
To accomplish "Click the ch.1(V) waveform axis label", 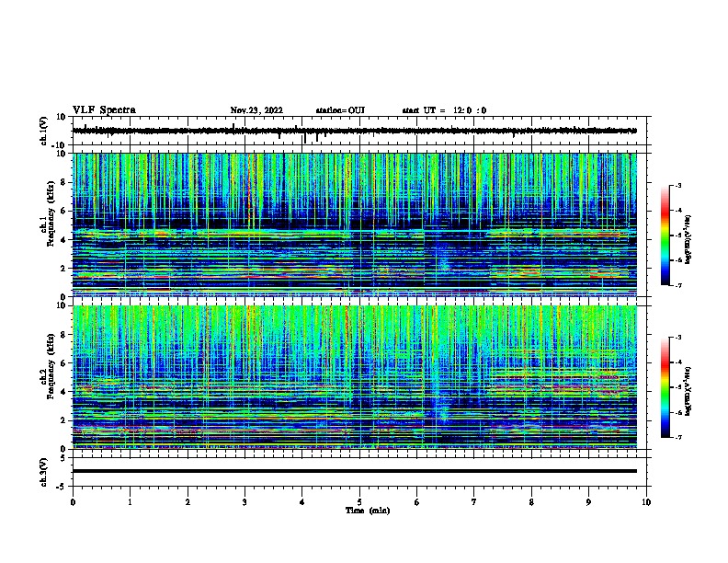I will tap(44, 131).
